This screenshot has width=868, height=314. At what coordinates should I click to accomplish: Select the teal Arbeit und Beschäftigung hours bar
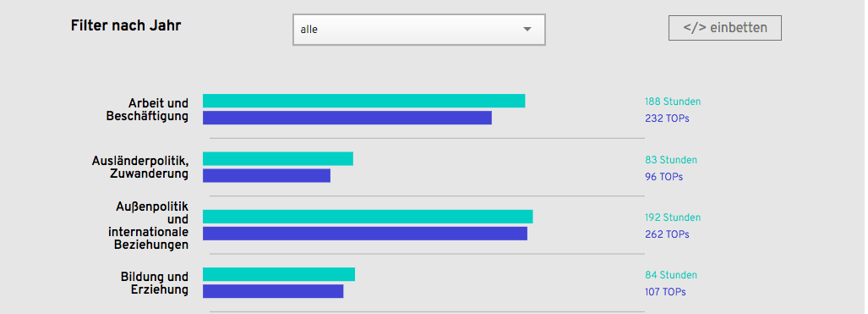click(363, 101)
